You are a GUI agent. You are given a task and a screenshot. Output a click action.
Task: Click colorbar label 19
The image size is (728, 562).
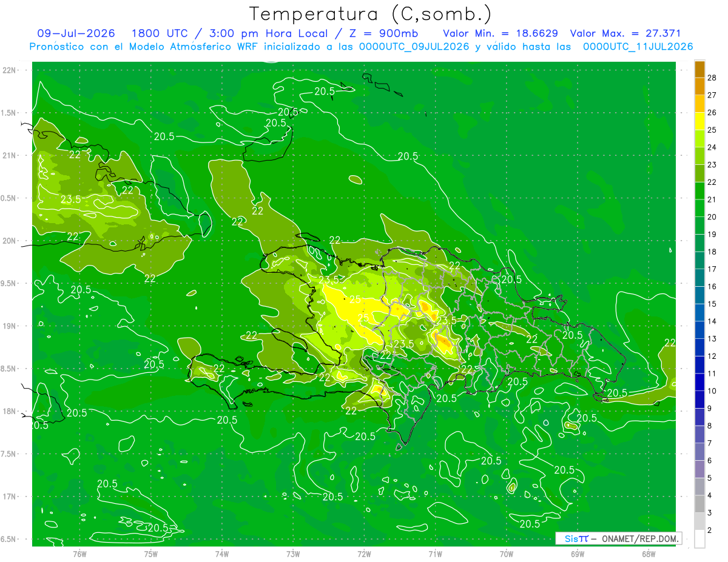point(712,235)
